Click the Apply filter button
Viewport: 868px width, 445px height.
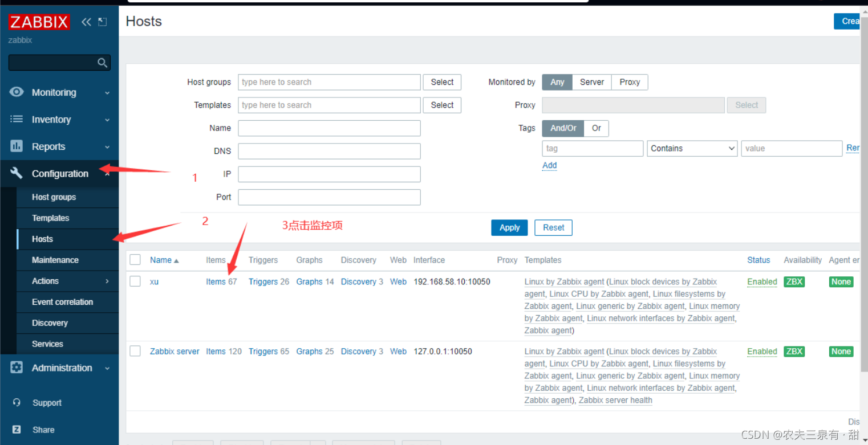(509, 227)
